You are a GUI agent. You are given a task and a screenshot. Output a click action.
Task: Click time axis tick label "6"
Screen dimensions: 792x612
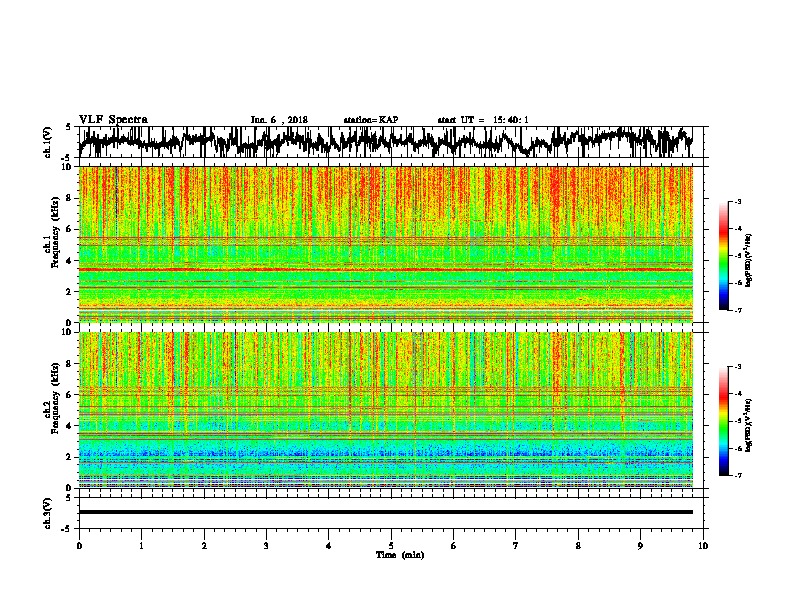coord(454,546)
